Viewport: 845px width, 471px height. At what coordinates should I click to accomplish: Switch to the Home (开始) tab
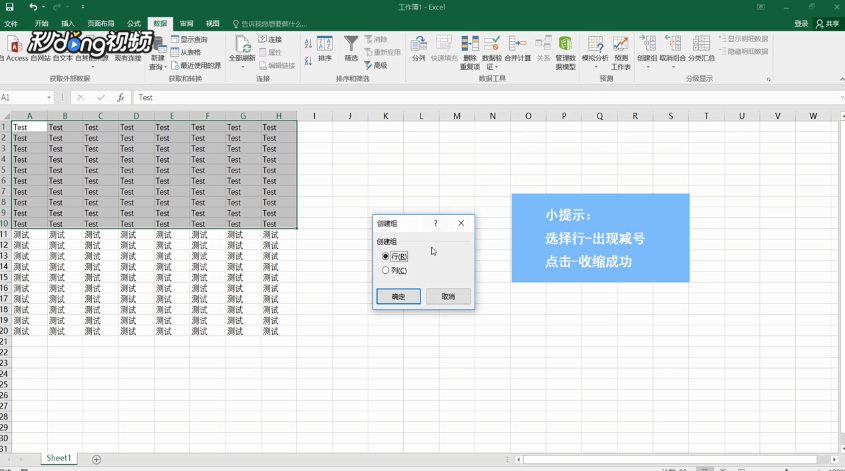point(41,24)
